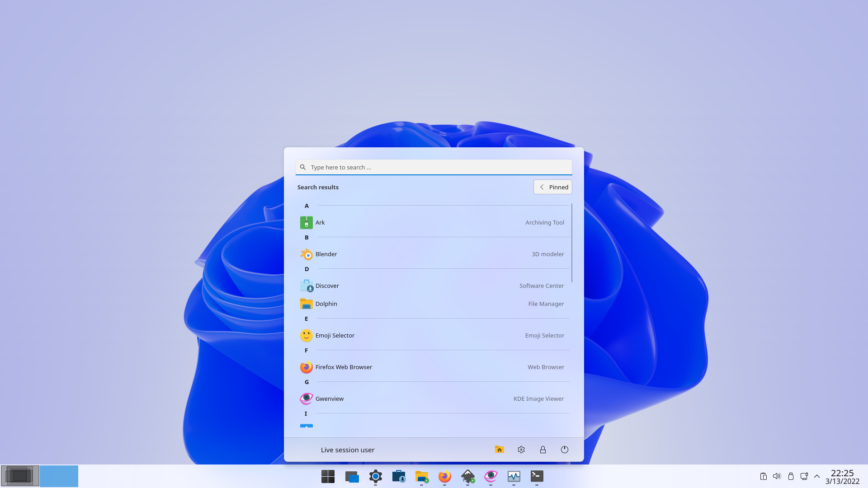Image resolution: width=868 pixels, height=488 pixels.
Task: Open Discover from the taskbar
Action: [x=399, y=476]
